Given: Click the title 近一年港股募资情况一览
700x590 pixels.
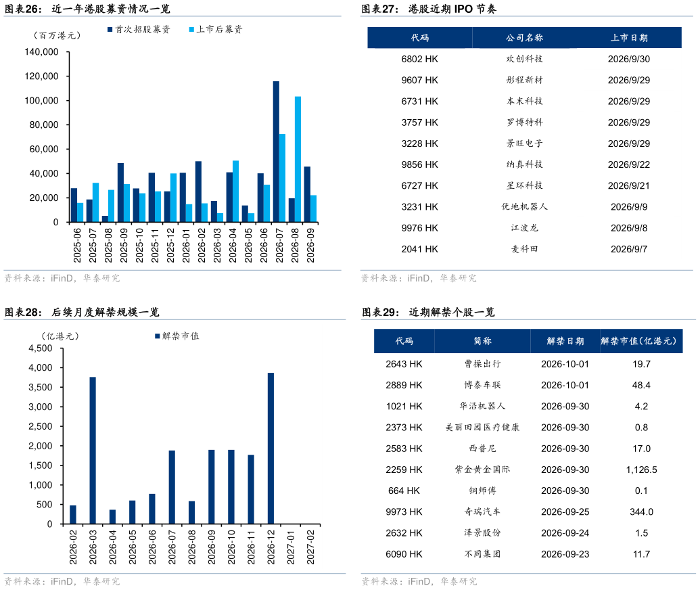Looking at the screenshot, I should 111,9.
